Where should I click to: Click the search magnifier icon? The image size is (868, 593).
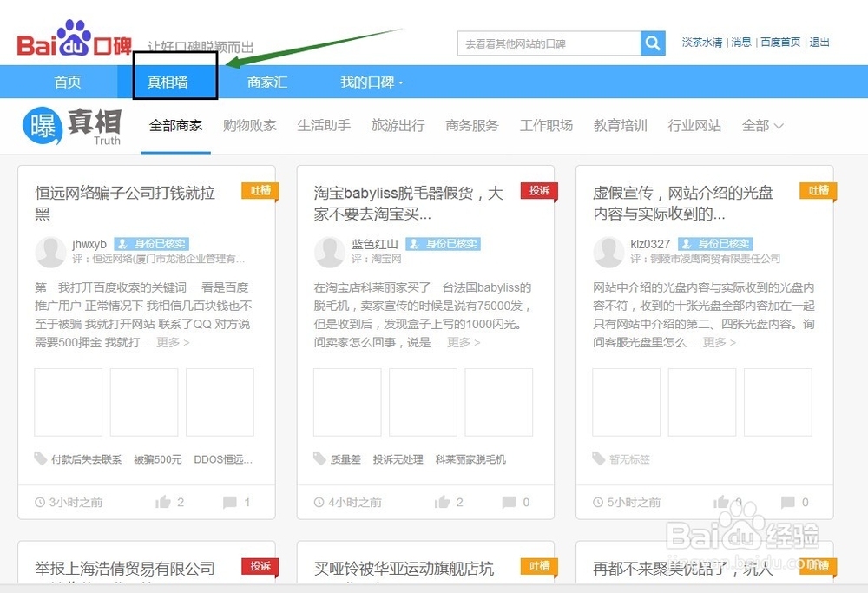coord(653,42)
